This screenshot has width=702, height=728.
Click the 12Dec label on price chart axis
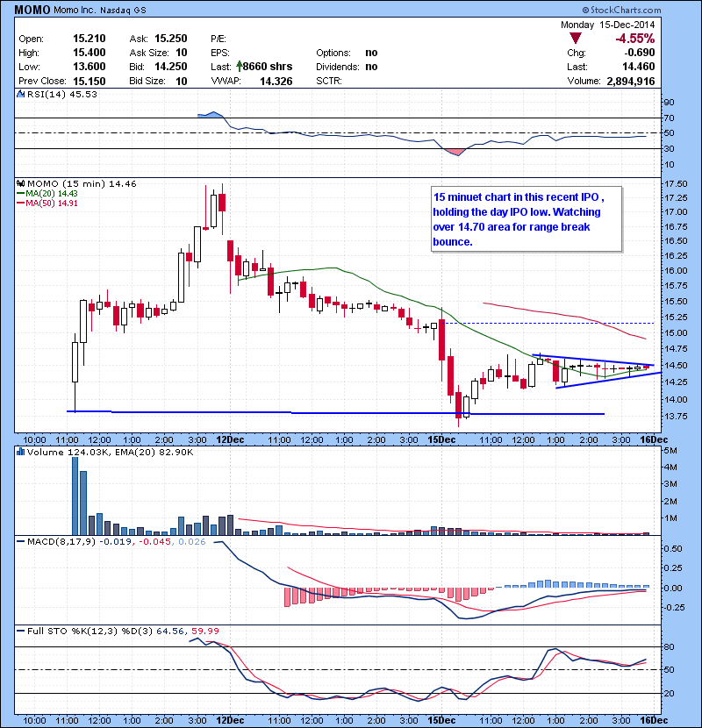[230, 439]
